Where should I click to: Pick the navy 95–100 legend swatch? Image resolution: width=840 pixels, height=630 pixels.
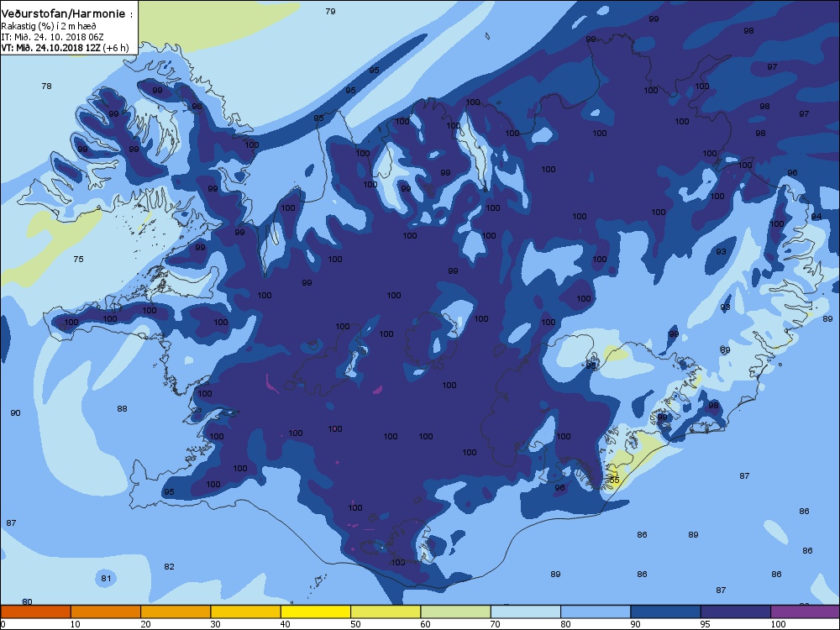click(x=736, y=612)
